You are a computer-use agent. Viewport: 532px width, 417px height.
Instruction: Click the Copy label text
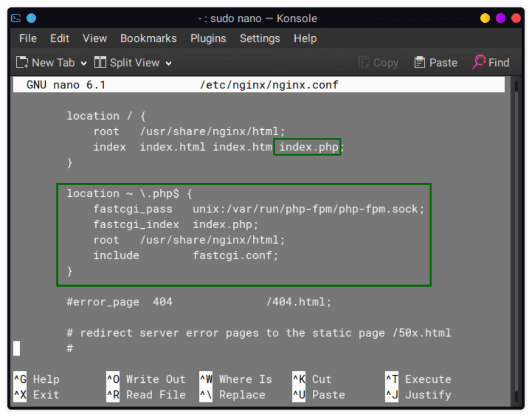pyautogui.click(x=386, y=63)
